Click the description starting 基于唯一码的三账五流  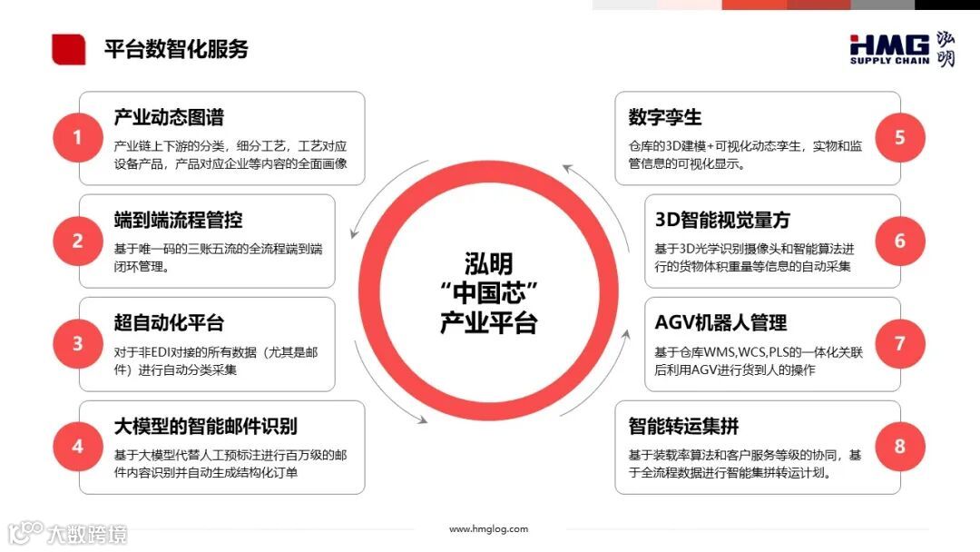point(218,258)
